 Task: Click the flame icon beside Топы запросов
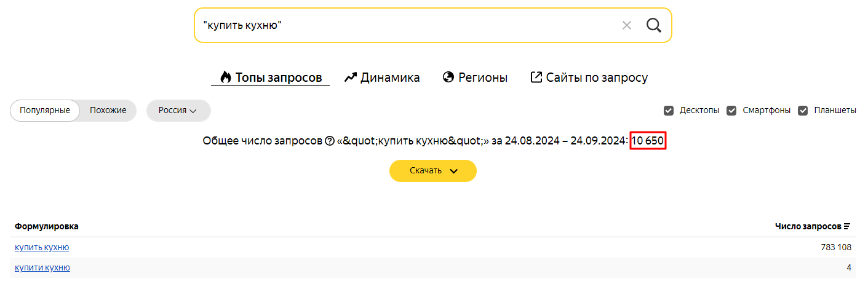(x=225, y=77)
